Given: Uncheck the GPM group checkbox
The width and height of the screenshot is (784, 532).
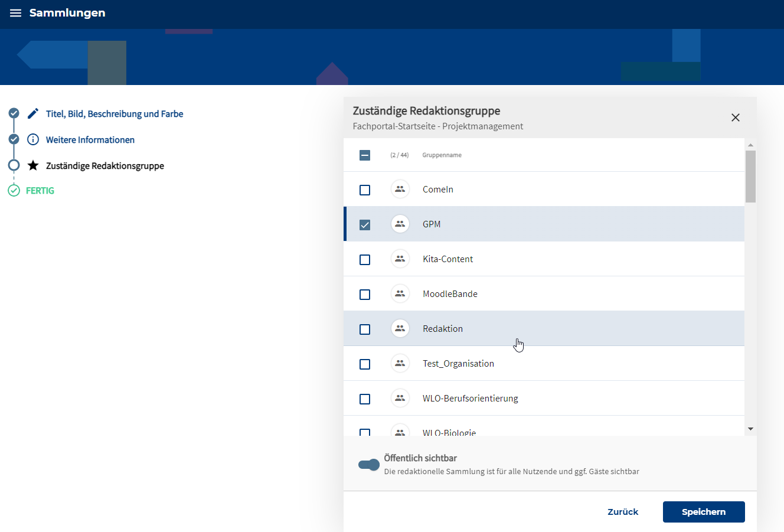Looking at the screenshot, I should point(365,225).
